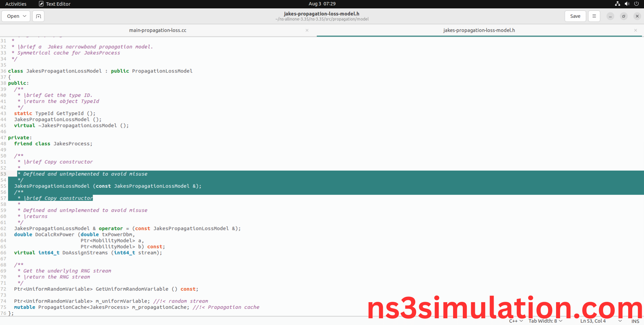Click the Ln 53, Col 4 indicator
This screenshot has width=644, height=325.
(593, 321)
